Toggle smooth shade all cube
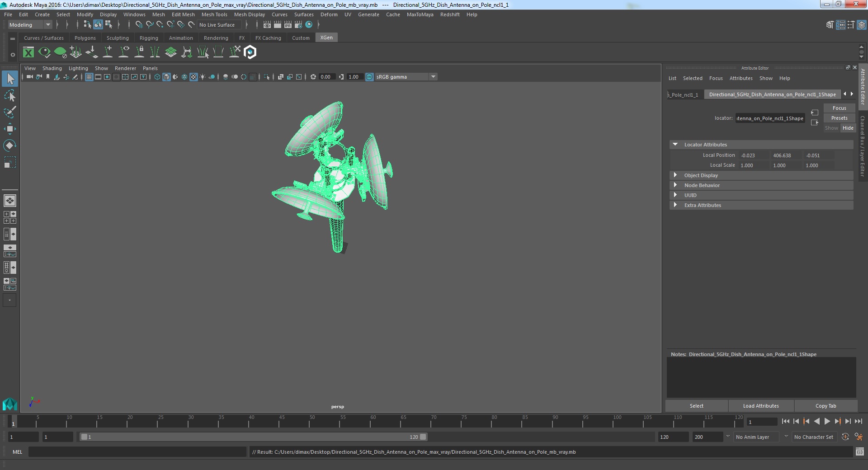Screen dimensions: 868x470 [166, 77]
